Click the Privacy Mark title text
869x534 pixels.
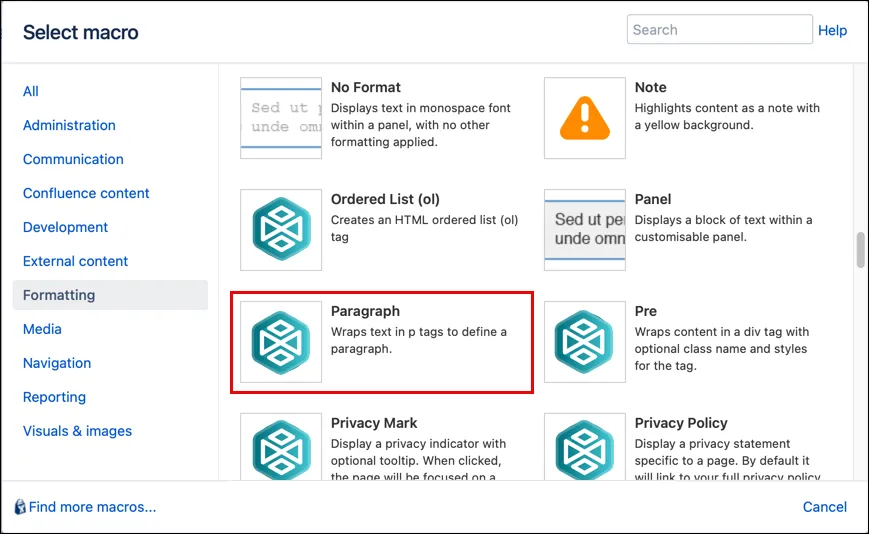pos(374,423)
